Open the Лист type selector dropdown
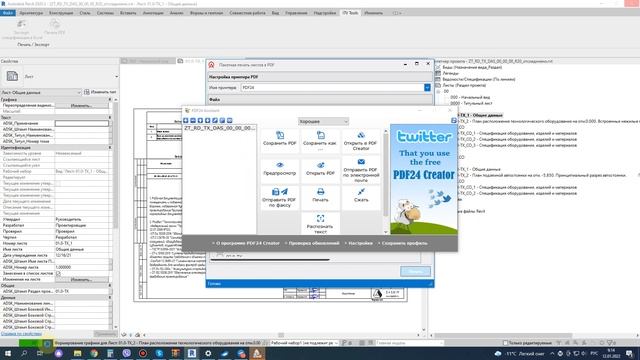640x360 pixels. pyautogui.click(x=116, y=76)
